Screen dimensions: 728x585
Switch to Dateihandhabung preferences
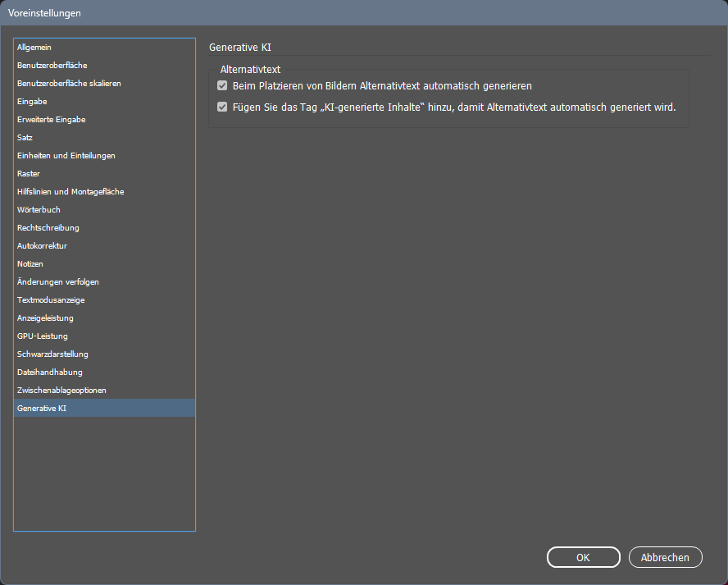click(x=49, y=372)
